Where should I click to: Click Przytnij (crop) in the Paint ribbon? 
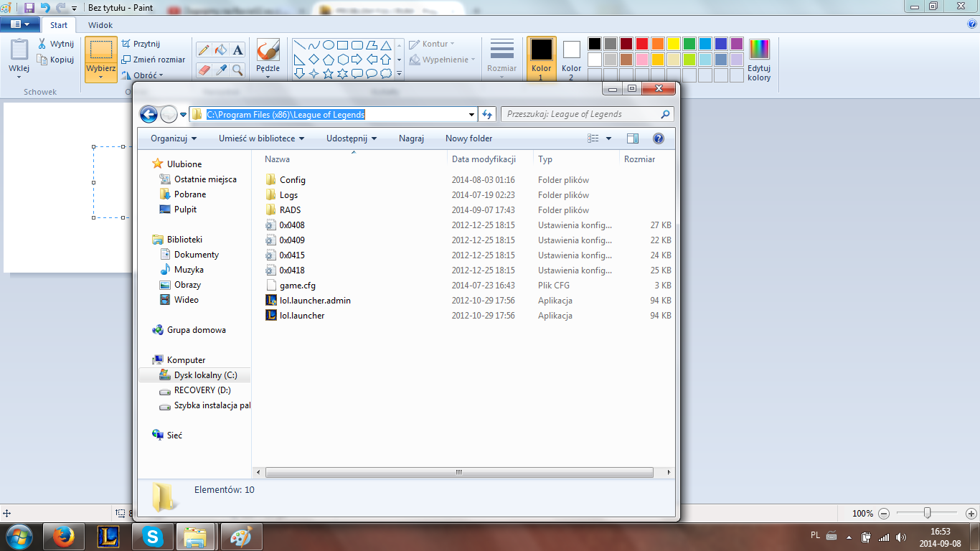point(141,44)
